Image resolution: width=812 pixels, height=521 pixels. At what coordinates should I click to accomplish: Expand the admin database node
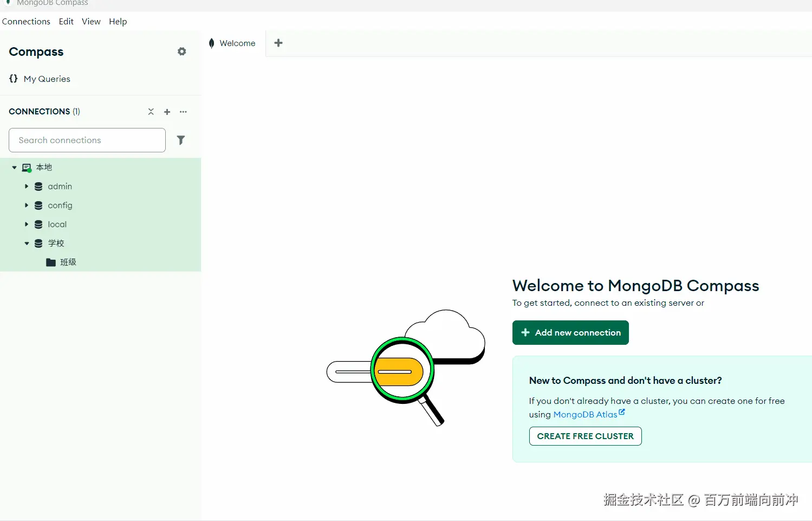[27, 186]
